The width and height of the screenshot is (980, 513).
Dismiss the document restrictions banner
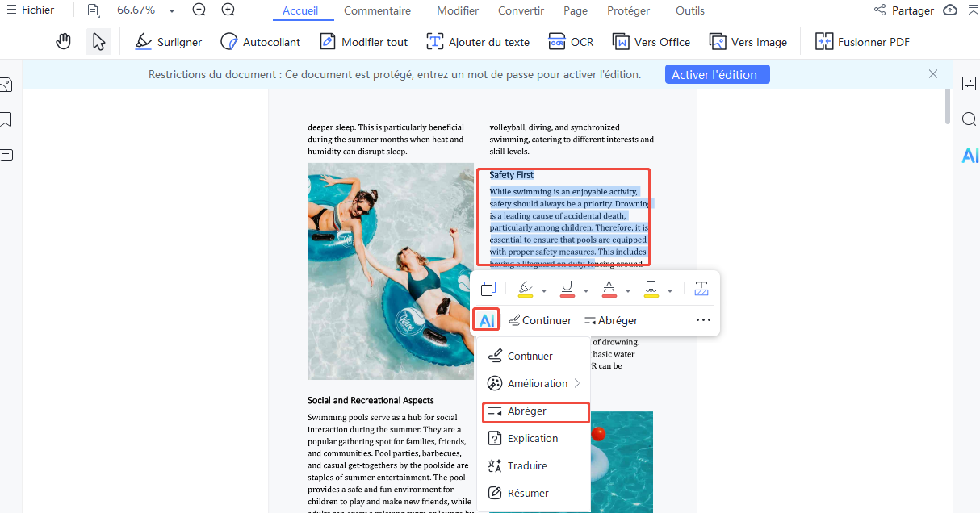tap(933, 74)
